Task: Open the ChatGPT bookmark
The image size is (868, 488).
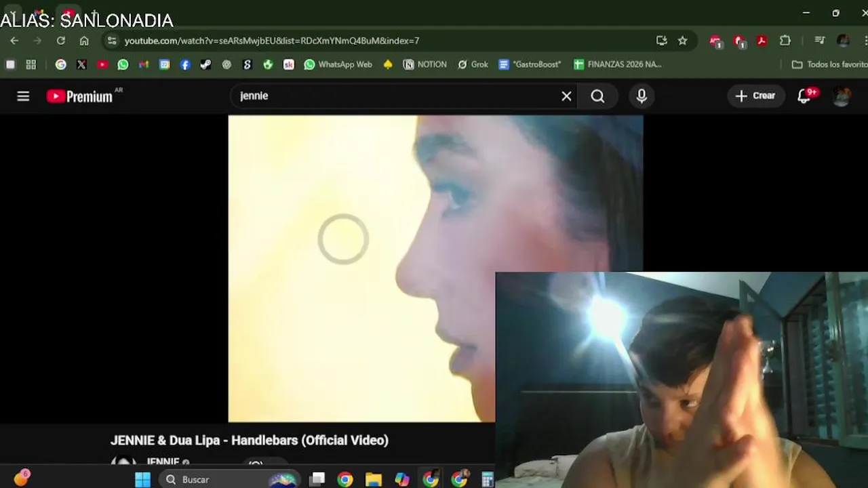Action: pos(226,64)
